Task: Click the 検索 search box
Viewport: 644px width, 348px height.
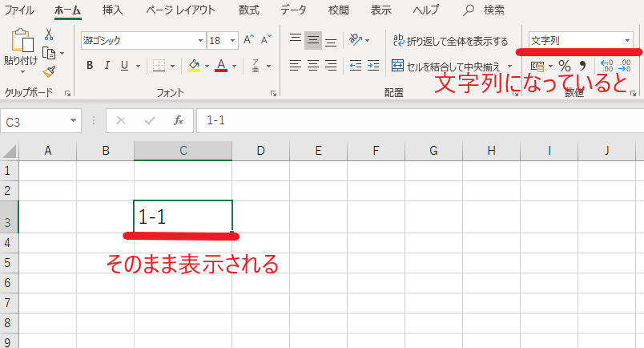Action: click(484, 10)
